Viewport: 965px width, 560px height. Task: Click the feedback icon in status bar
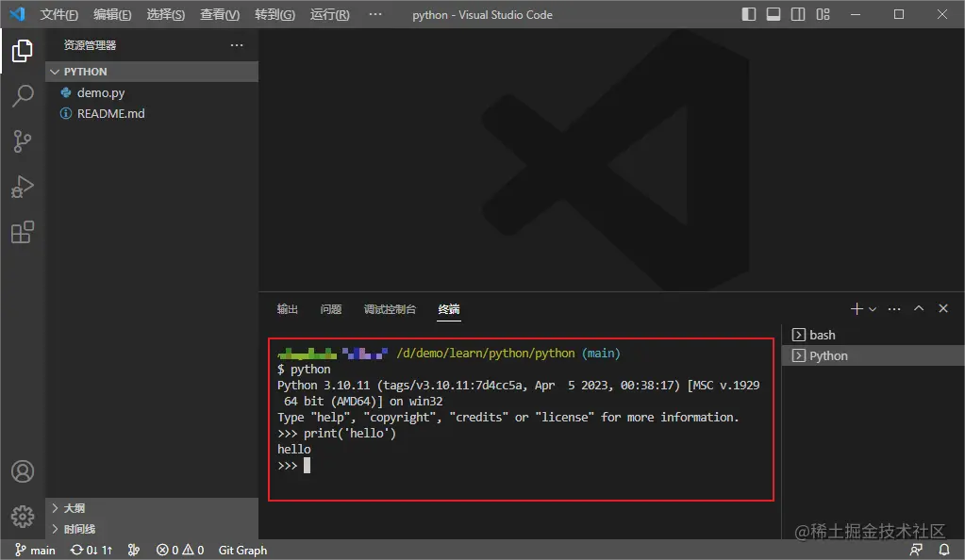(x=916, y=550)
